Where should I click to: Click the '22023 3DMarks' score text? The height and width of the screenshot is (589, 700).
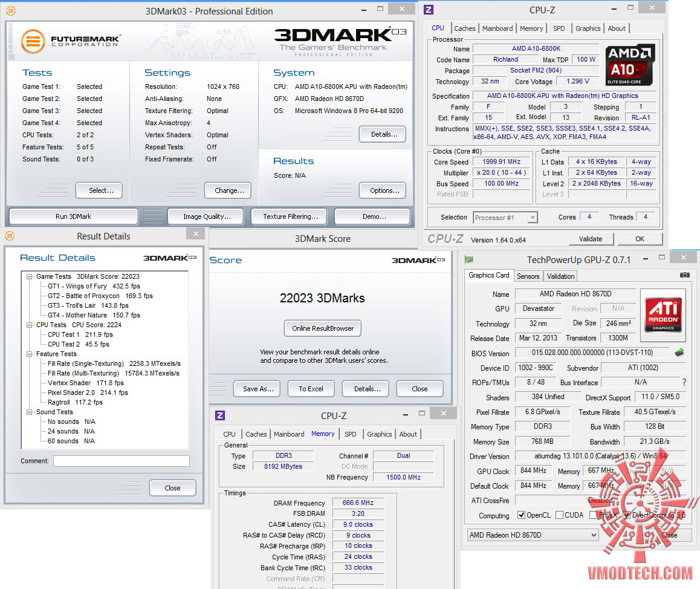(x=322, y=298)
